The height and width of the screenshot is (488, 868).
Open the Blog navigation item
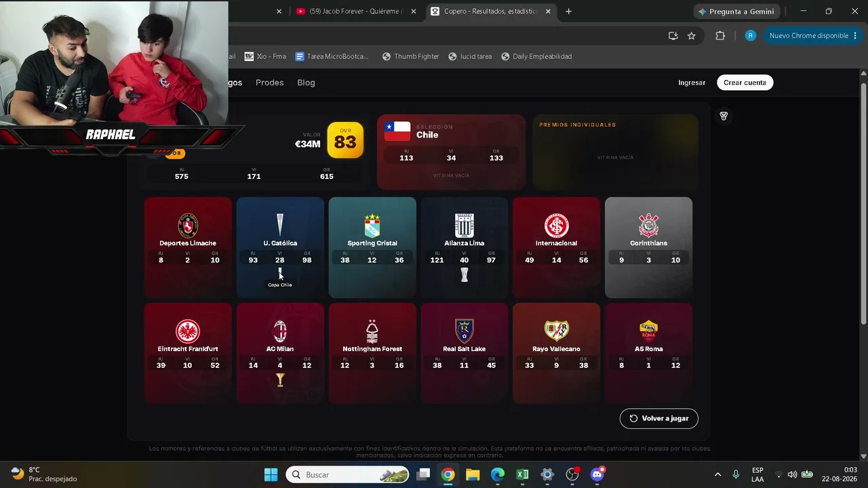(306, 83)
